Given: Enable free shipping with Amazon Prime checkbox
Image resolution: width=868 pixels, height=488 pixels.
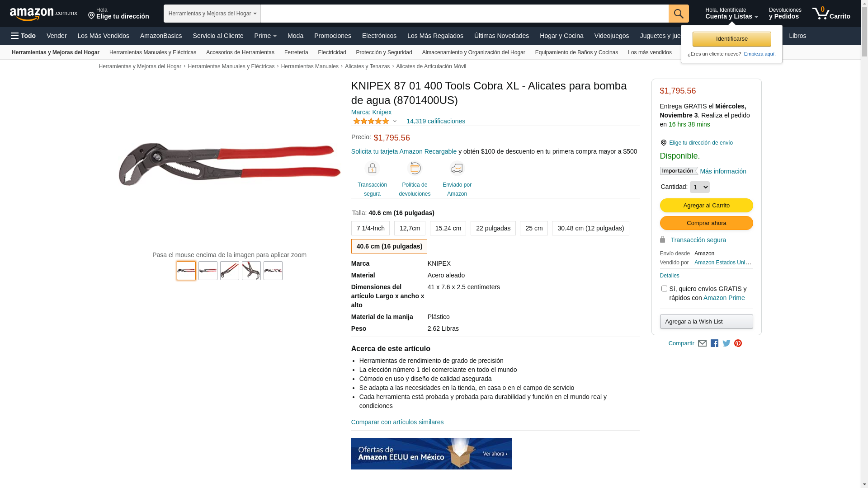Looking at the screenshot, I should coord(664,288).
